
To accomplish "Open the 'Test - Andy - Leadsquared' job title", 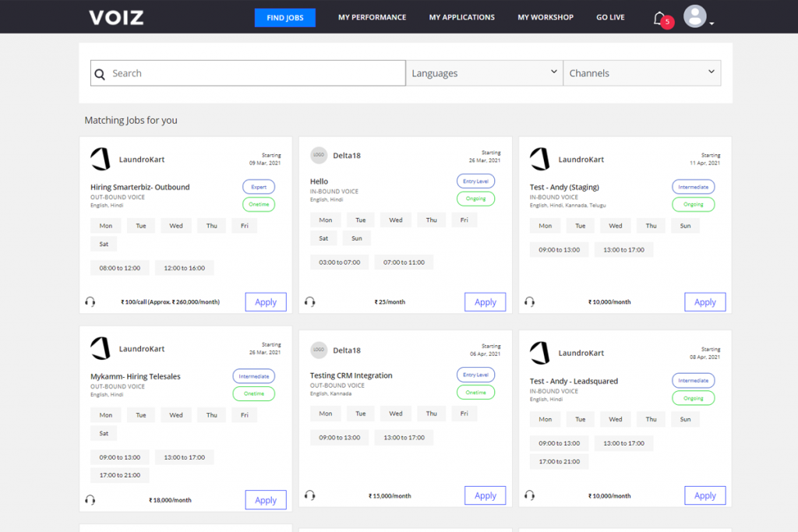I will click(x=574, y=381).
